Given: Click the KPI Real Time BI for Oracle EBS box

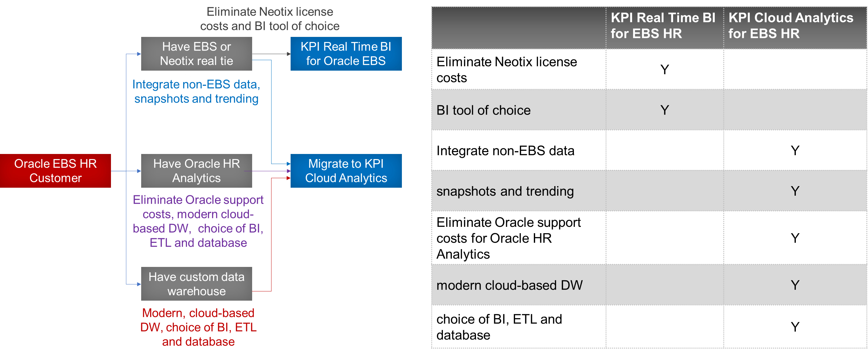Looking at the screenshot, I should (x=346, y=53).
